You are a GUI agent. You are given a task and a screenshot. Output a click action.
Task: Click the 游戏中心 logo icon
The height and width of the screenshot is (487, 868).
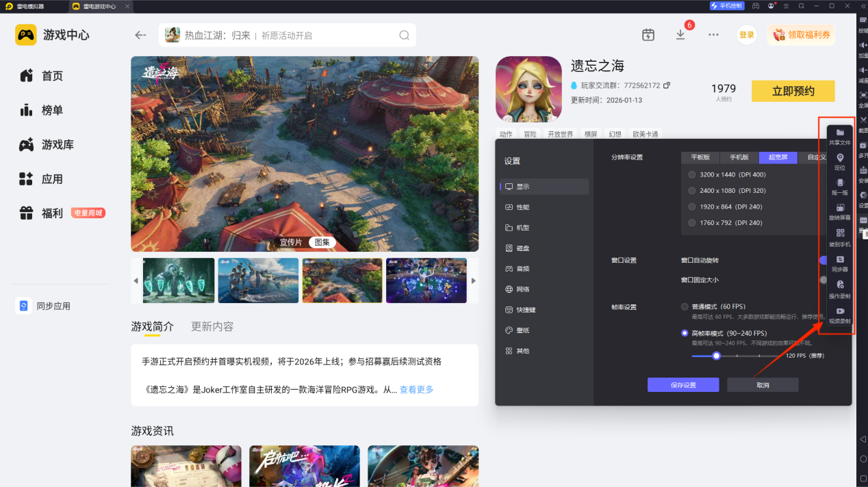click(26, 35)
